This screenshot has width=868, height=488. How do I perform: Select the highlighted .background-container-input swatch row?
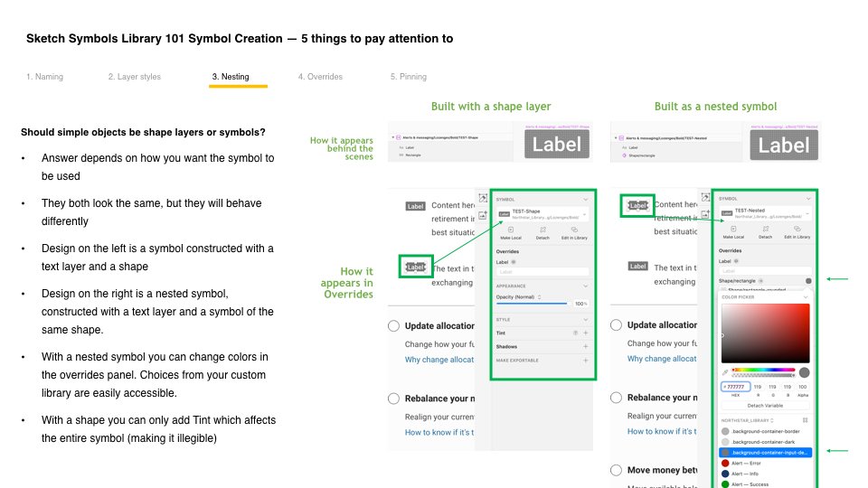coord(765,453)
